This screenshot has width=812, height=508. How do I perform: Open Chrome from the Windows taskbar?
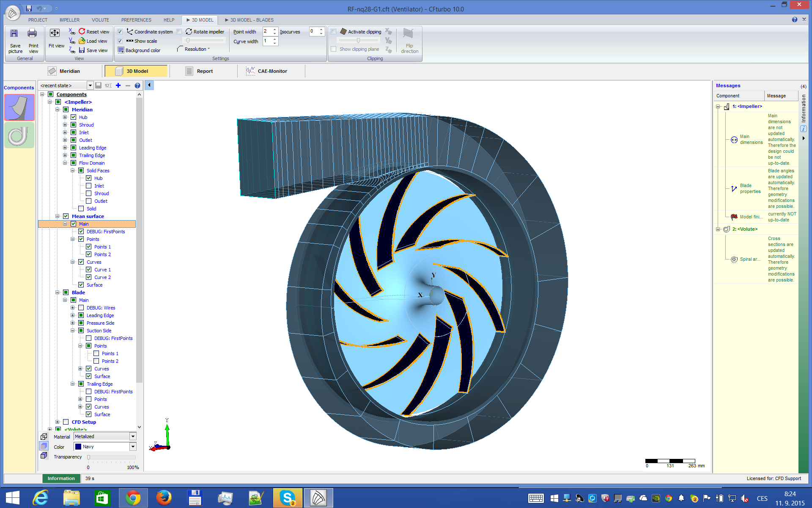[133, 498]
